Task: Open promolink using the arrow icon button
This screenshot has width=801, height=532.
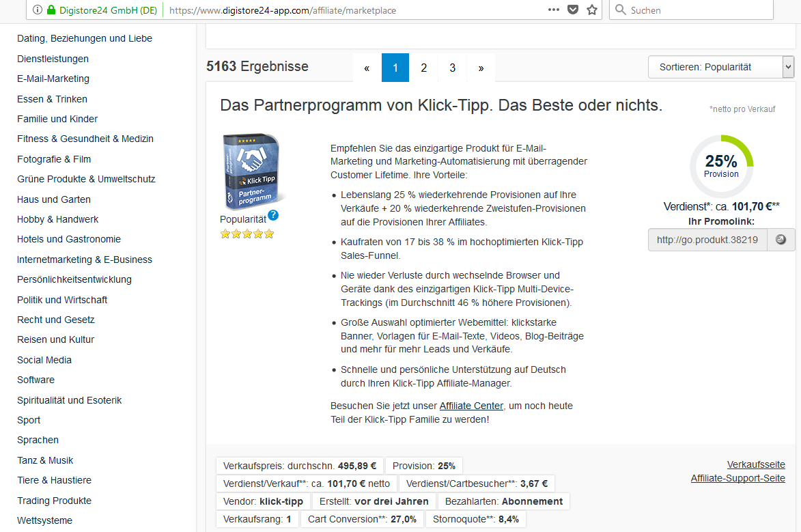Action: (781, 240)
